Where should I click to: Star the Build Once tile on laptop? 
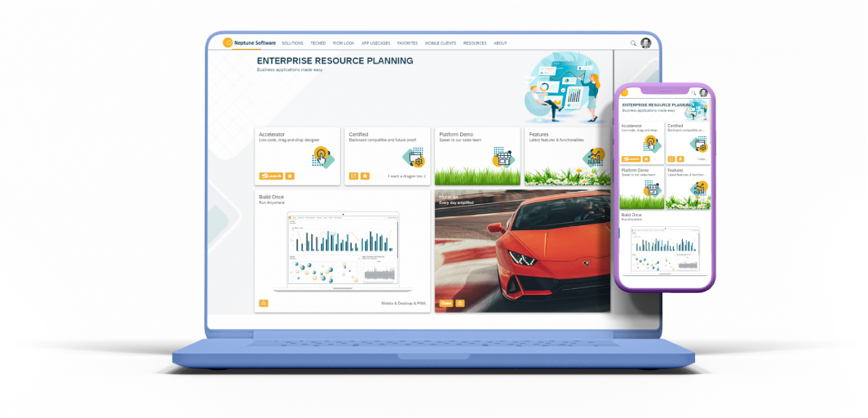point(263,303)
